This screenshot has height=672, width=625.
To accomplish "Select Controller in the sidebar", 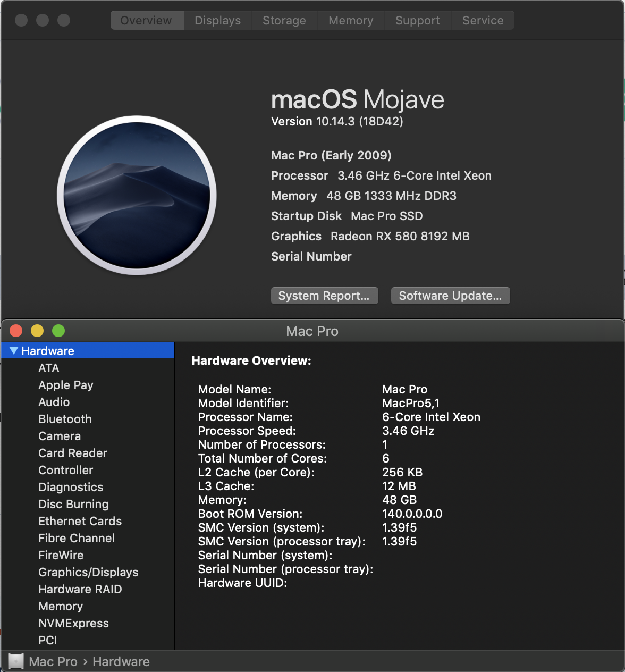I will pyautogui.click(x=66, y=470).
